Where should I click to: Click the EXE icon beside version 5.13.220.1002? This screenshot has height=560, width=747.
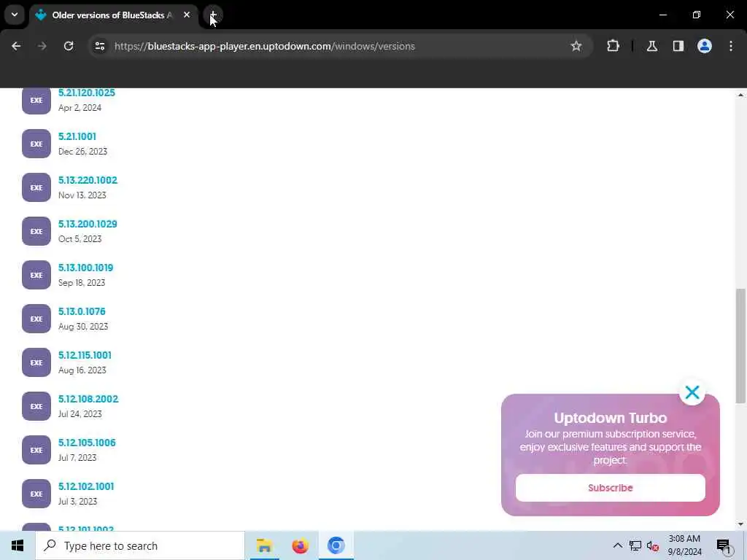tap(36, 187)
